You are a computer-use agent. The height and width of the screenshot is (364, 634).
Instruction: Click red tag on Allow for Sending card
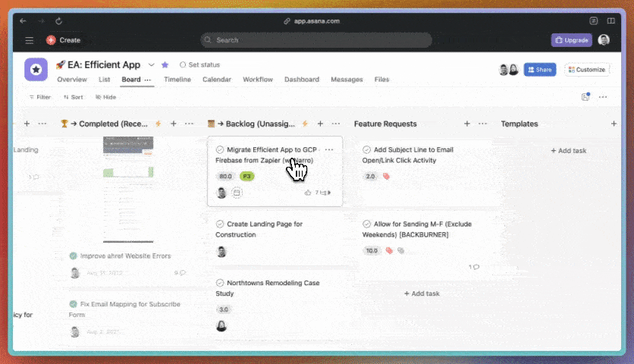389,251
